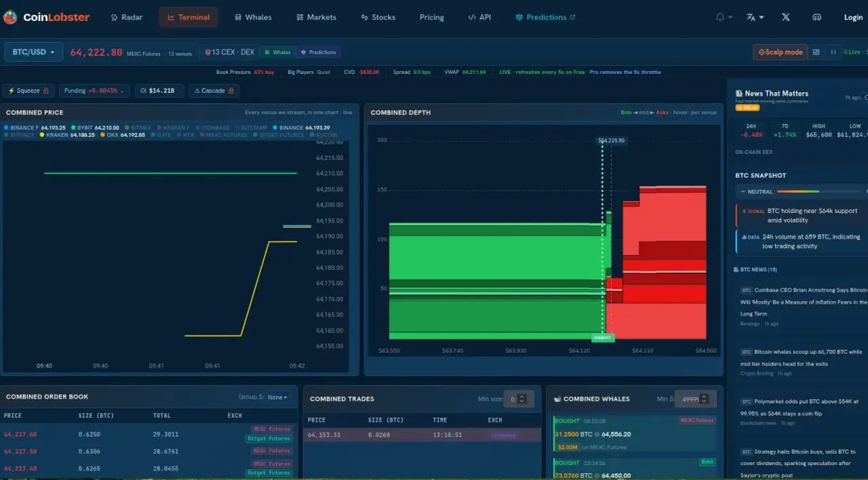Image resolution: width=868 pixels, height=480 pixels.
Task: Open the Group $ None dropdown
Action: [277, 397]
